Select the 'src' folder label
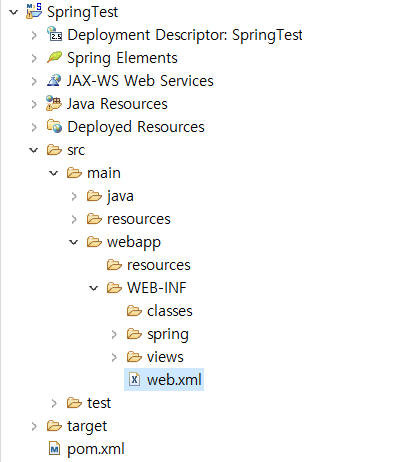The image size is (403, 462). 76,150
